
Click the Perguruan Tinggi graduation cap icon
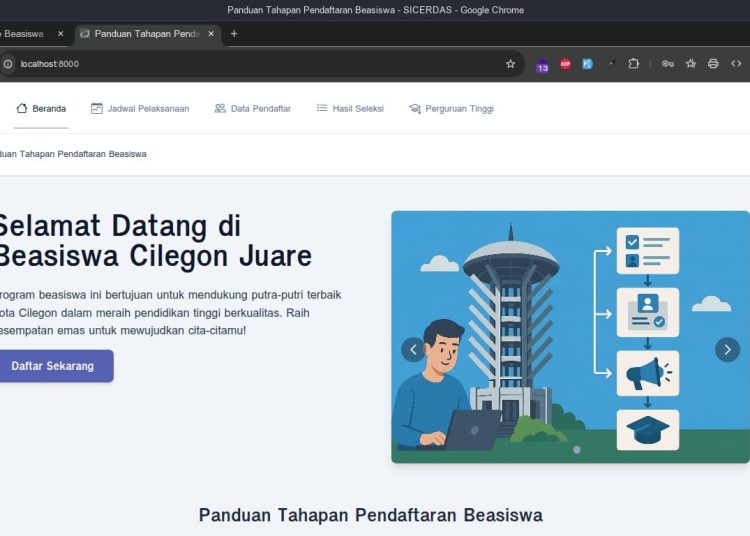point(415,108)
